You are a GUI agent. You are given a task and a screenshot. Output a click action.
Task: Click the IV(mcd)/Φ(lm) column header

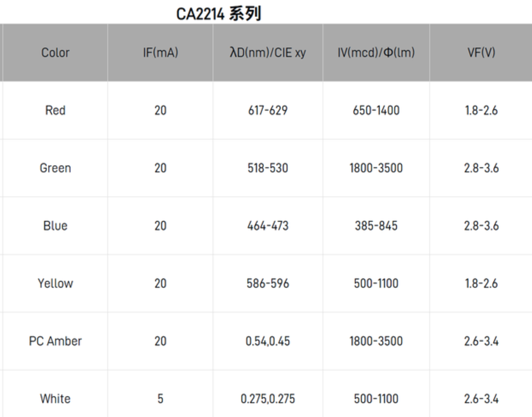(x=376, y=53)
